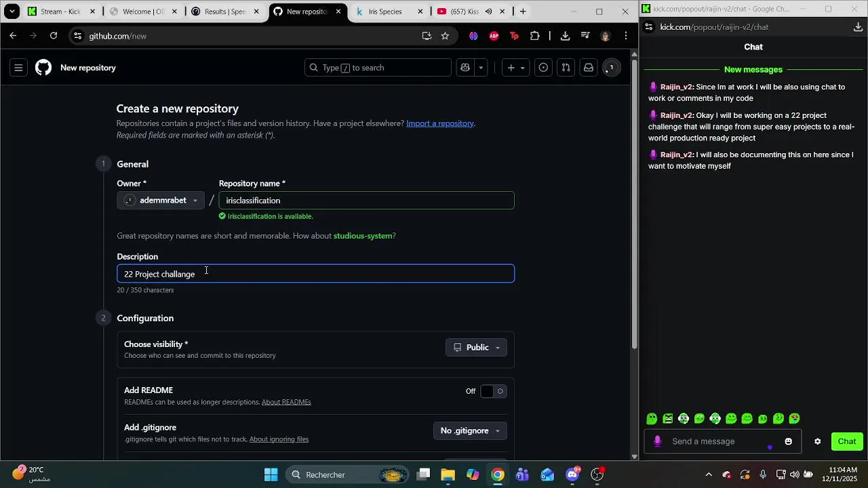Open the GitHub Copilot chat icon
This screenshot has width=868, height=488.
pos(465,68)
